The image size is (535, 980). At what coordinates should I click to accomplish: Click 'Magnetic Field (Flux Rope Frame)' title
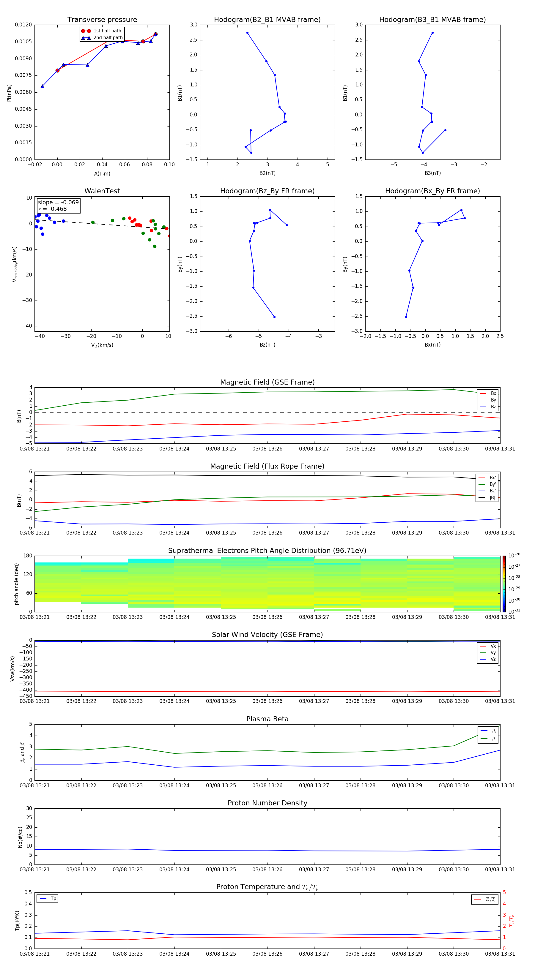[267, 467]
